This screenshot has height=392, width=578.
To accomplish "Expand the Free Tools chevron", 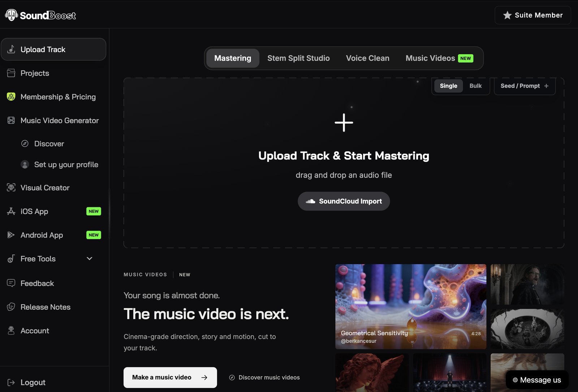I will 90,259.
